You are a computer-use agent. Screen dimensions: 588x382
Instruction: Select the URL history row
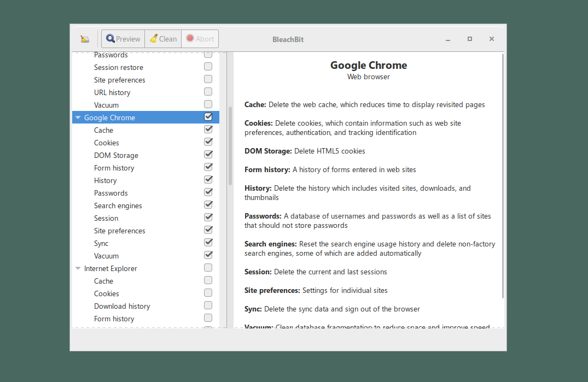tap(145, 92)
